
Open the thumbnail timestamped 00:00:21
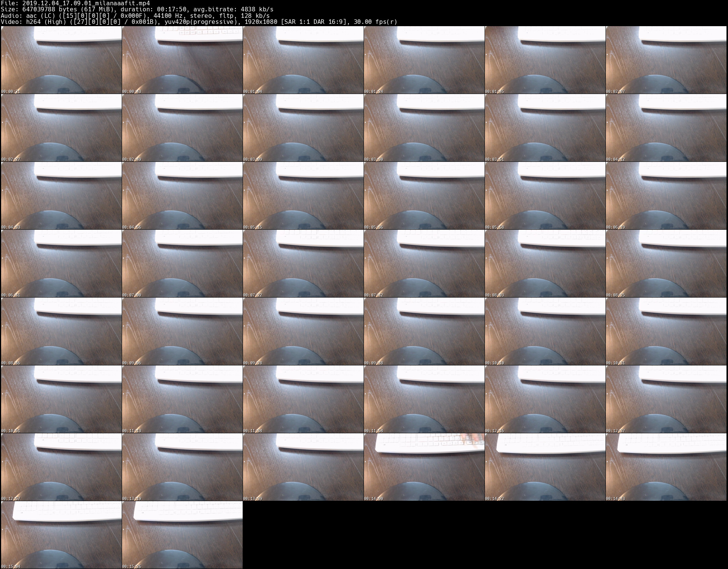(x=61, y=60)
